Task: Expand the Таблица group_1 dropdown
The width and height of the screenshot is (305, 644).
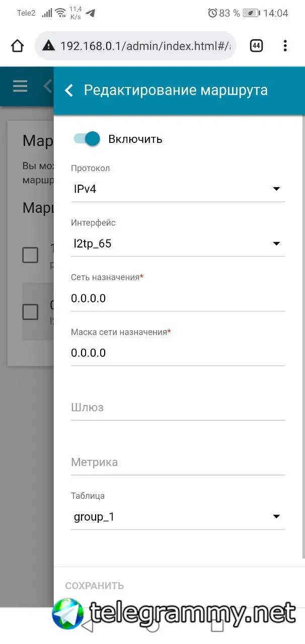Action: point(178,517)
